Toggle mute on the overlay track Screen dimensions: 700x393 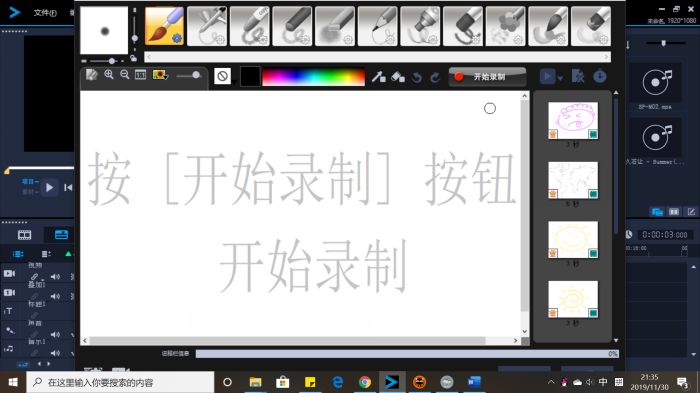[x=55, y=296]
